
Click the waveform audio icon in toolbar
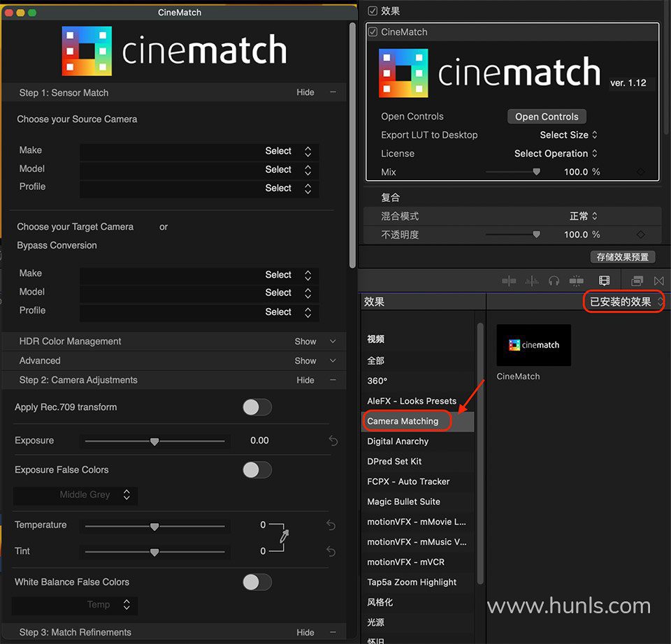point(531,281)
